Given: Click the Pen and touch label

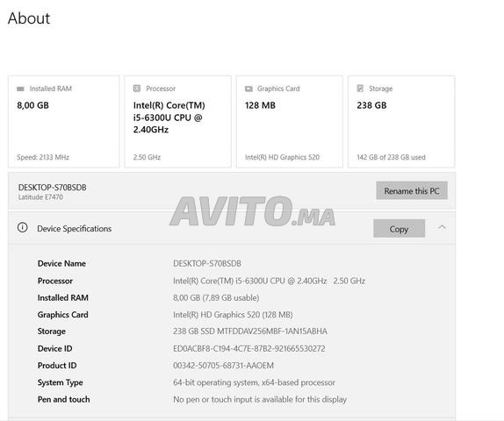Looking at the screenshot, I should pyautogui.click(x=63, y=399).
